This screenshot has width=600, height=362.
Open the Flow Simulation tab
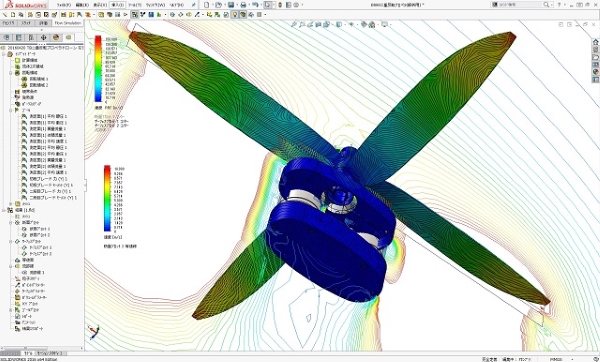click(68, 23)
